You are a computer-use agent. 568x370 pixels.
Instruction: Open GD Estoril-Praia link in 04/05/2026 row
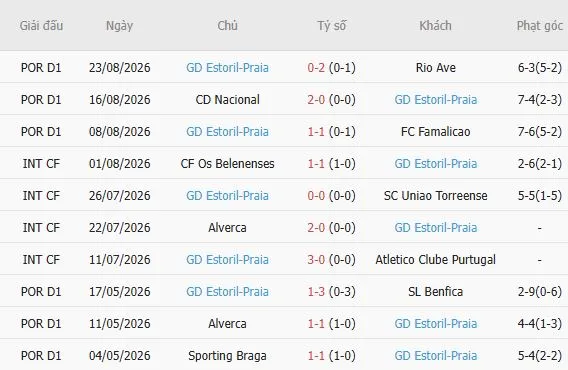click(435, 356)
